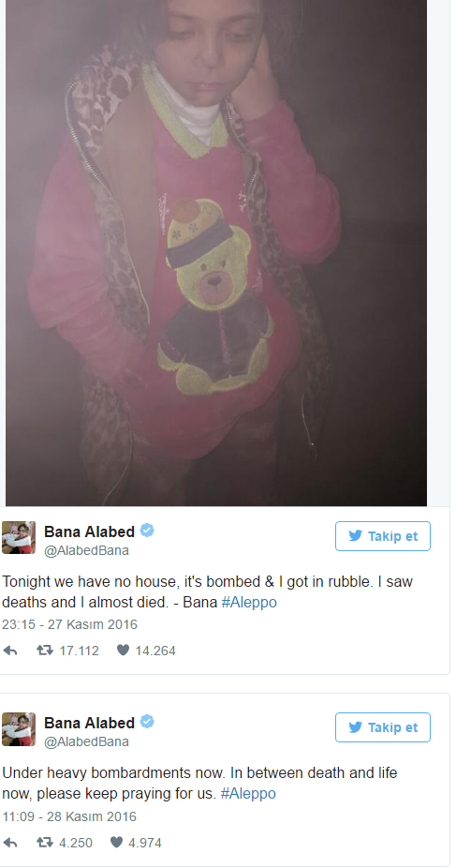This screenshot has width=456, height=868.
Task: Open #Aleppo hashtag in the first tweet
Action: coord(249,603)
